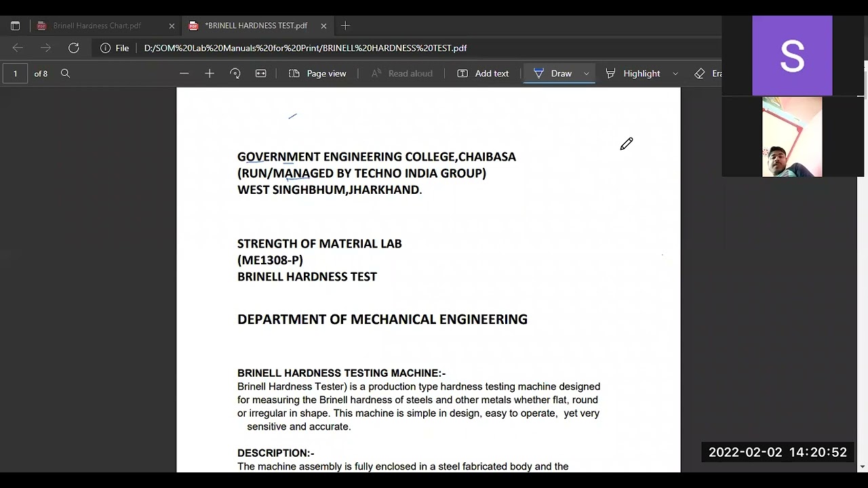Open Page view options

(317, 73)
